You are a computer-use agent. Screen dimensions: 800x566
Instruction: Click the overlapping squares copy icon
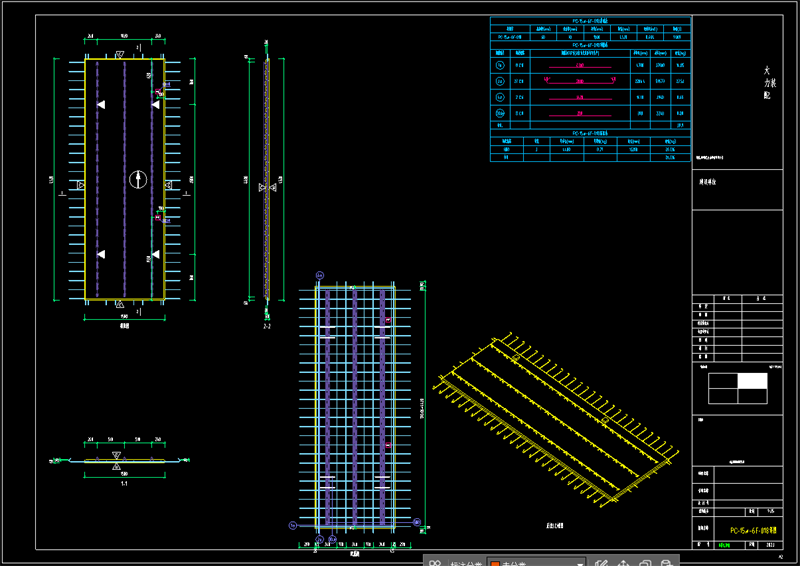[x=645, y=563]
